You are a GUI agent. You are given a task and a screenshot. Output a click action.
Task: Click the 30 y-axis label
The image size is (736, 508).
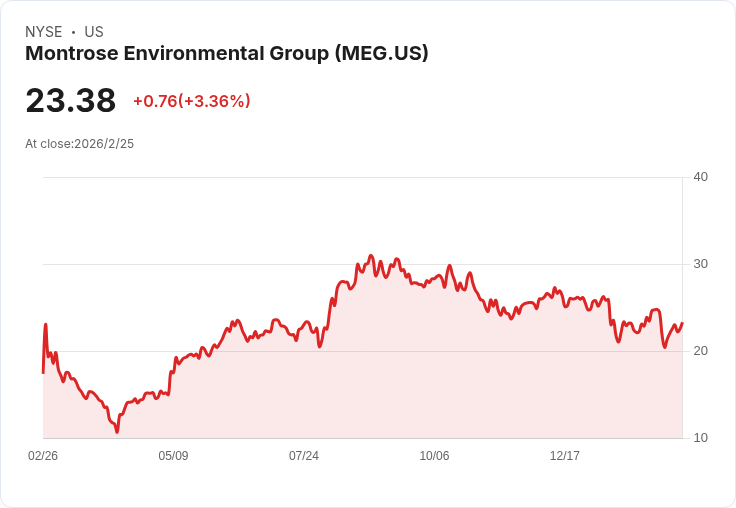click(x=700, y=264)
